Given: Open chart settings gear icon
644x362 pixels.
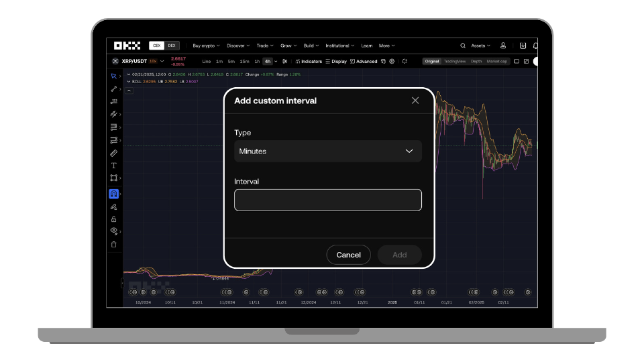Looking at the screenshot, I should [392, 61].
